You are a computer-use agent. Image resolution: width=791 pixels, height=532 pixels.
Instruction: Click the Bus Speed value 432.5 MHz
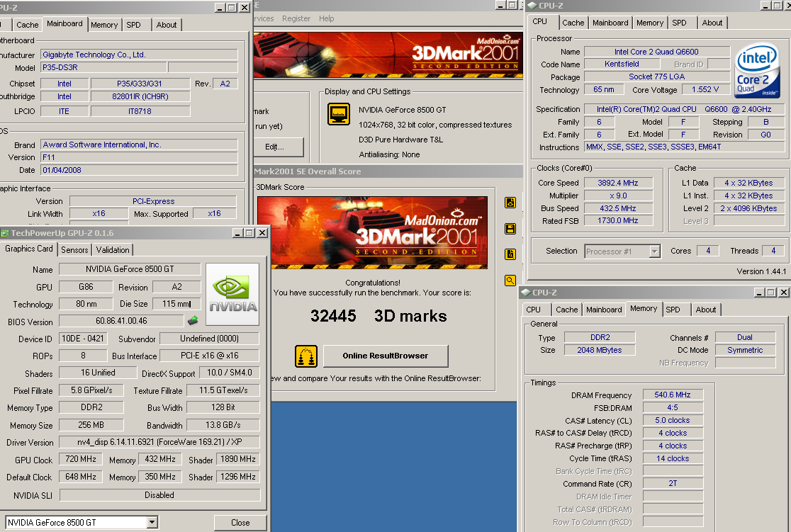[618, 208]
